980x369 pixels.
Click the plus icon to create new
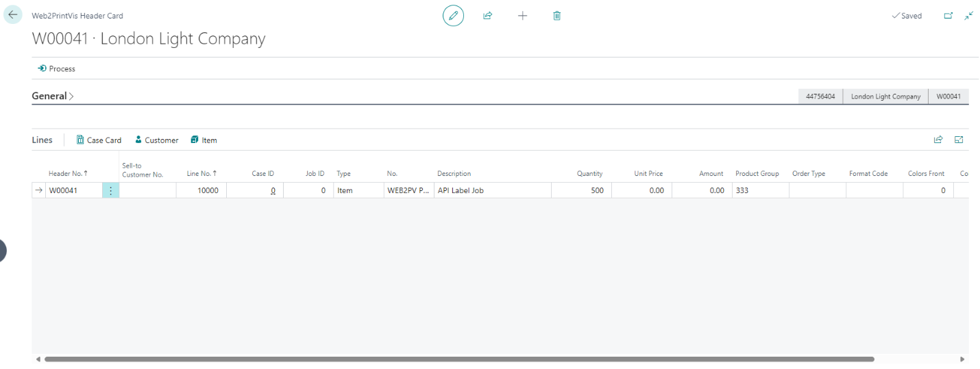coord(522,15)
